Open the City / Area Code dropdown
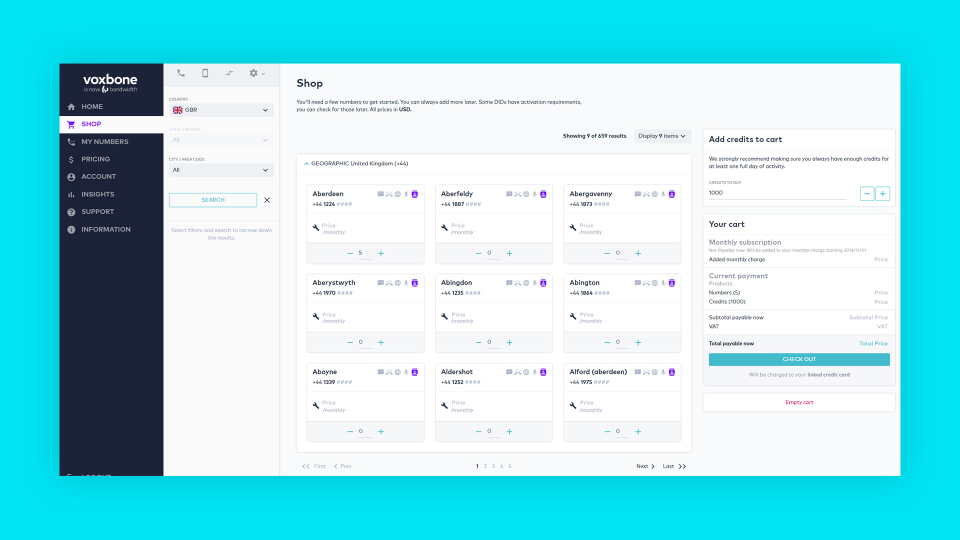This screenshot has height=540, width=960. coord(221,170)
